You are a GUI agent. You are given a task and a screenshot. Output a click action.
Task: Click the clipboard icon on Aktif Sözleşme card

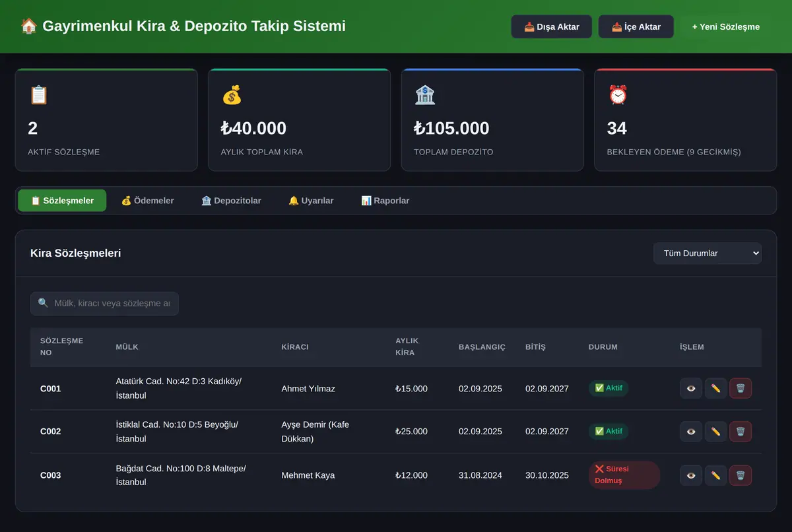pyautogui.click(x=38, y=95)
